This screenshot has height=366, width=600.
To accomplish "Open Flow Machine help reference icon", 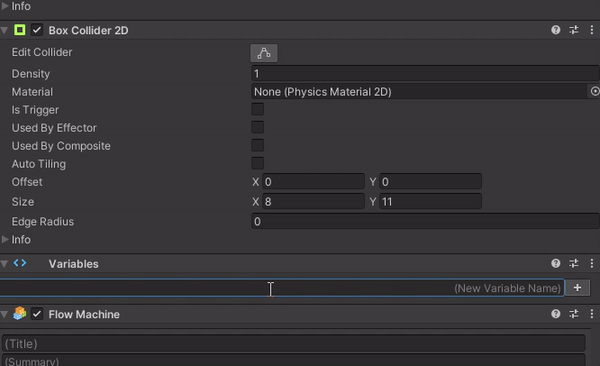I will (556, 314).
